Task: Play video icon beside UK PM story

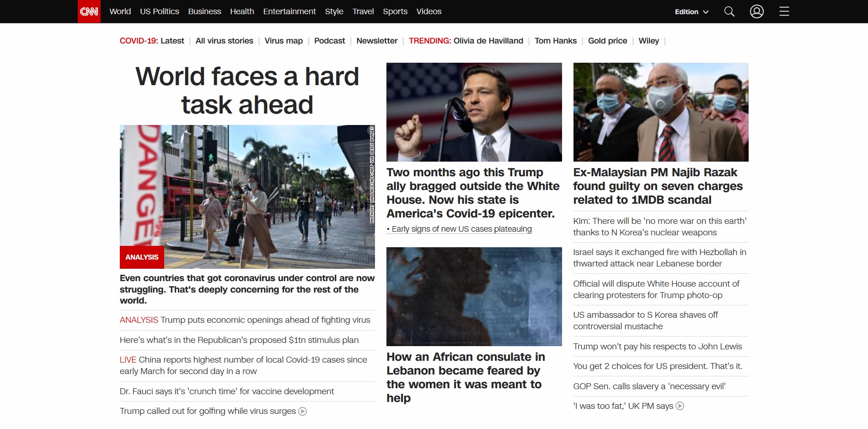Action: [680, 406]
